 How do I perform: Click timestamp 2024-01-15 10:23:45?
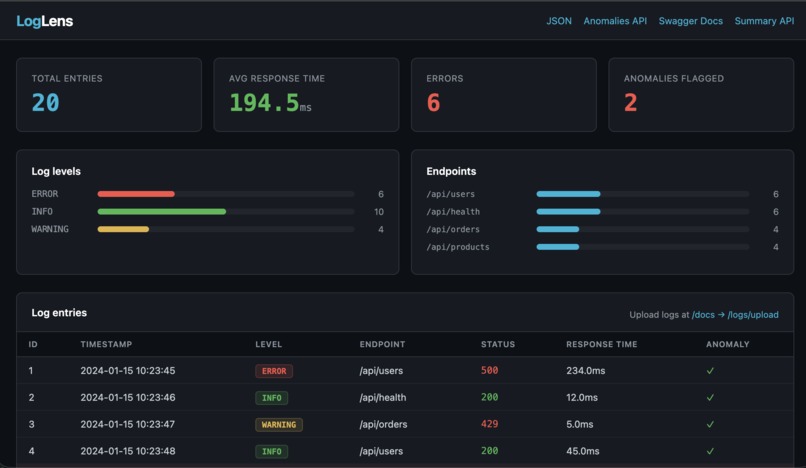[127, 371]
